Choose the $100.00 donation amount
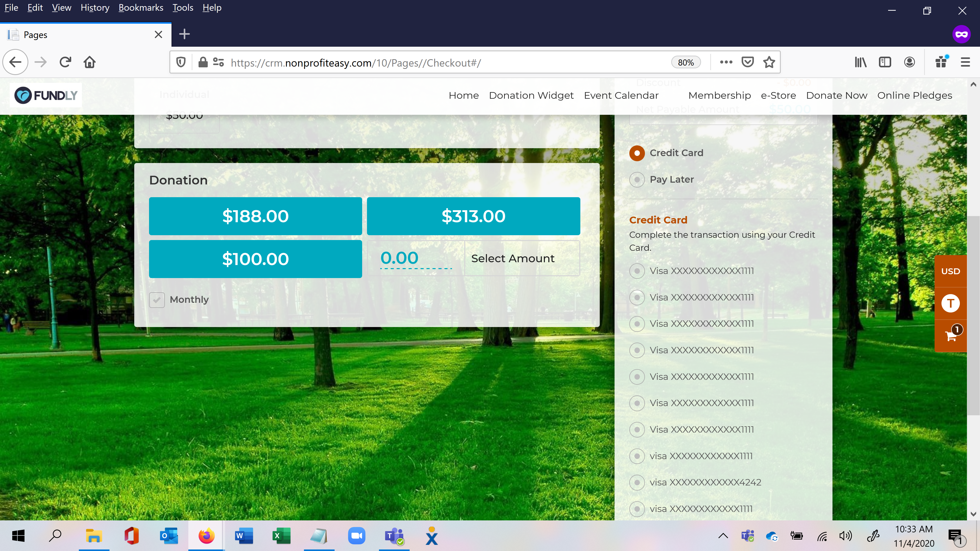The image size is (980, 551). [255, 259]
